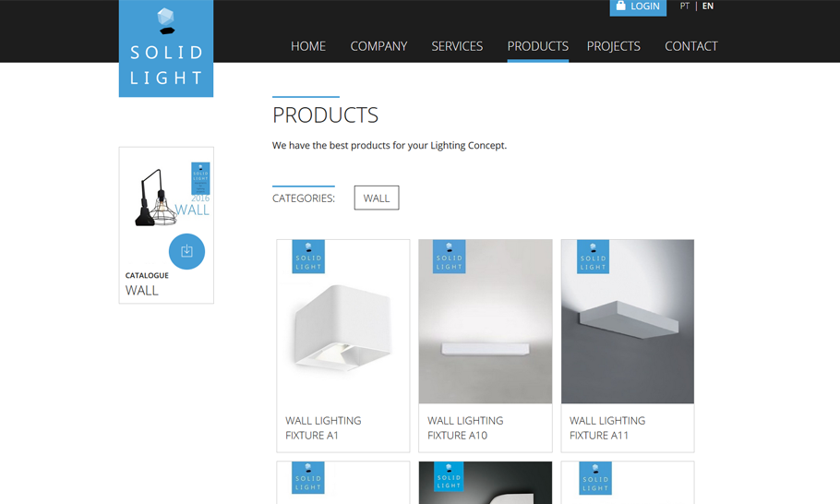Click Solid Light badge on Fixture A11 card
This screenshot has width=840, height=504.
[x=593, y=257]
